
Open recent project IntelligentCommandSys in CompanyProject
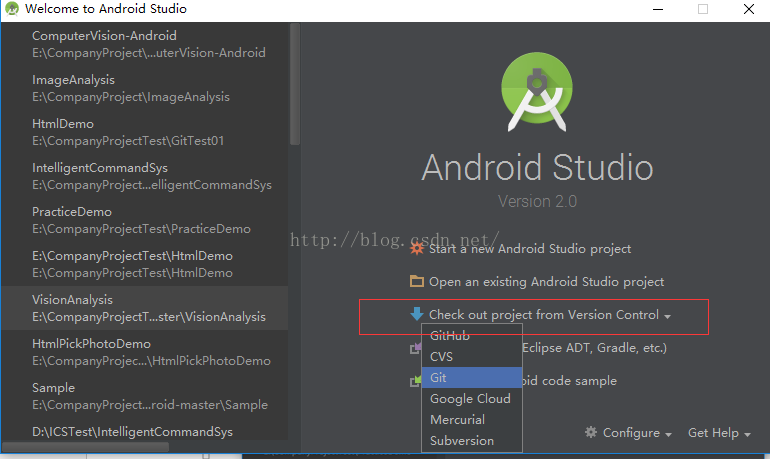click(145, 176)
